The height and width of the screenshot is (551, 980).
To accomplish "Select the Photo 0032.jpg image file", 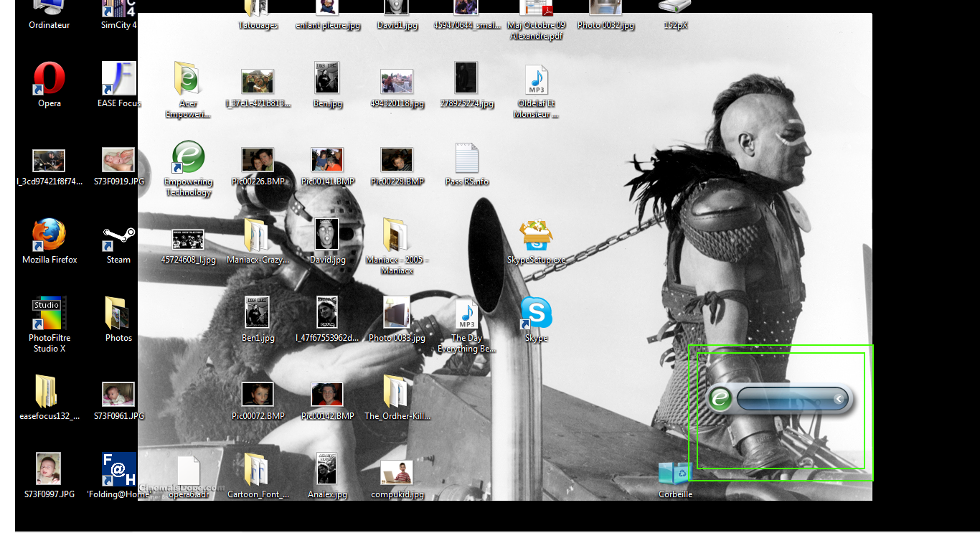I will coord(606,8).
